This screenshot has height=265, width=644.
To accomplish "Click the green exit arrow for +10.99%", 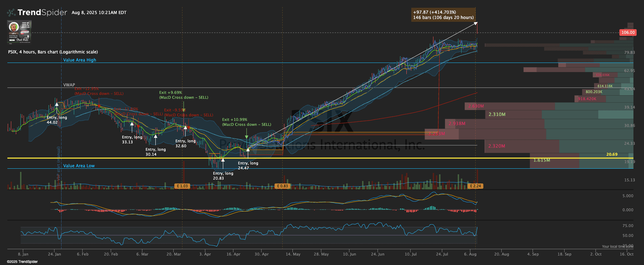I will (247, 137).
